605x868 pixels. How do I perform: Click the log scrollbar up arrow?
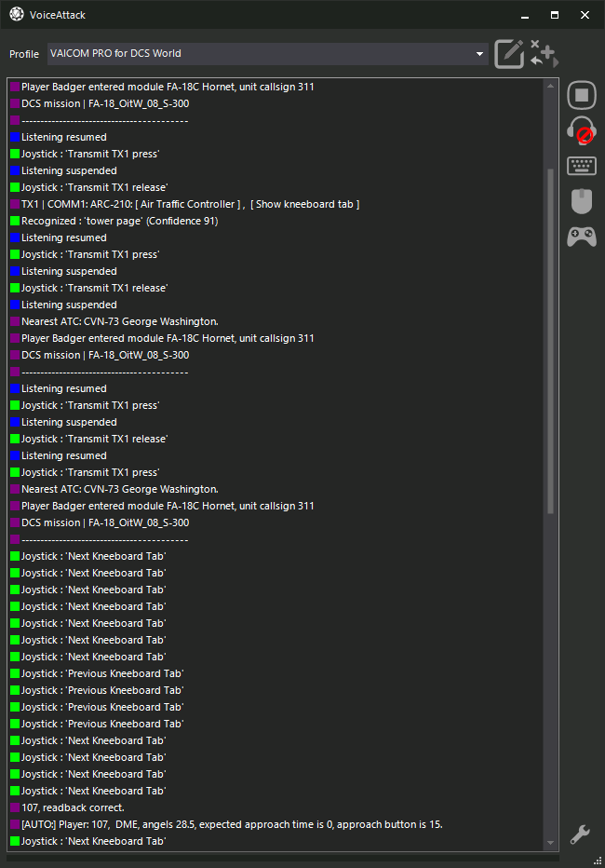[x=550, y=87]
